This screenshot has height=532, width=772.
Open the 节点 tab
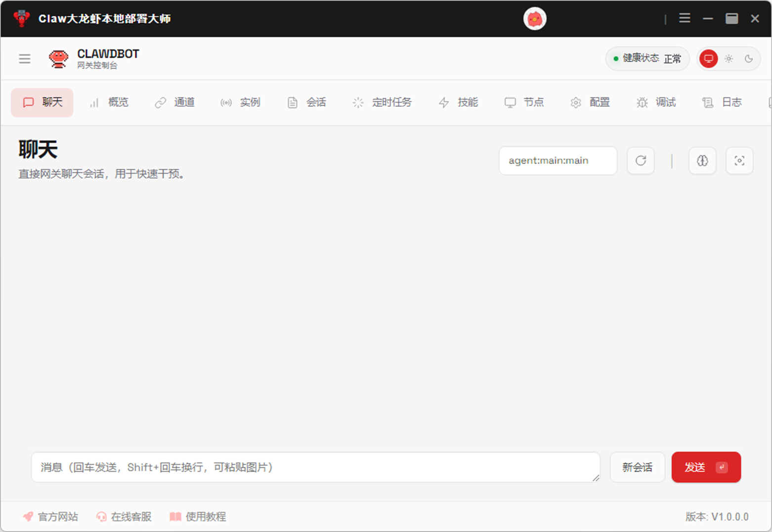pos(524,102)
